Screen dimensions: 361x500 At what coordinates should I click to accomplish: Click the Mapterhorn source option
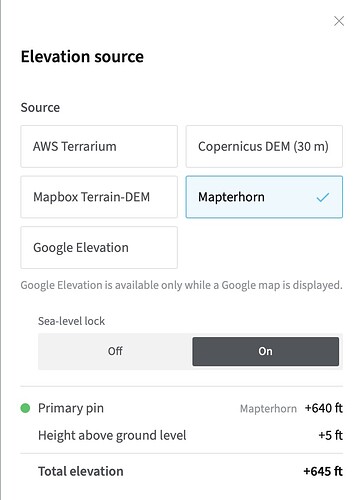(x=264, y=197)
